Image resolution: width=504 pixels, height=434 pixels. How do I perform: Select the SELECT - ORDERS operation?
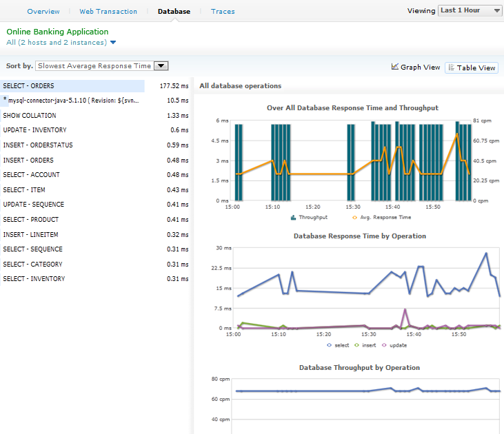point(29,86)
